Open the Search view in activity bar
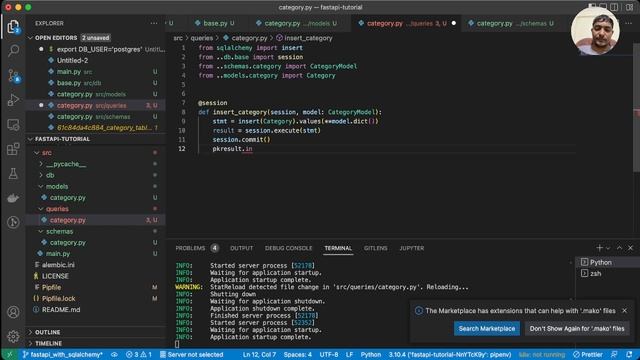This screenshot has width=640, height=360. pyautogui.click(x=13, y=51)
